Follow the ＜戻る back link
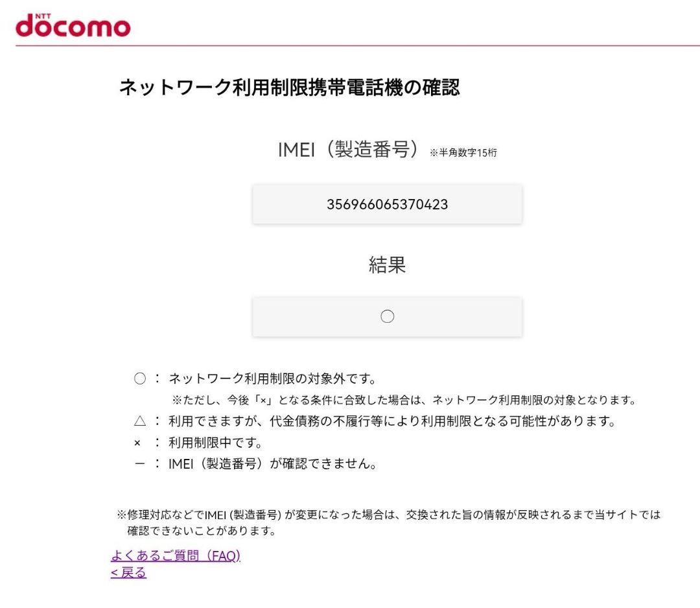This screenshot has height=608, width=700. tap(128, 573)
